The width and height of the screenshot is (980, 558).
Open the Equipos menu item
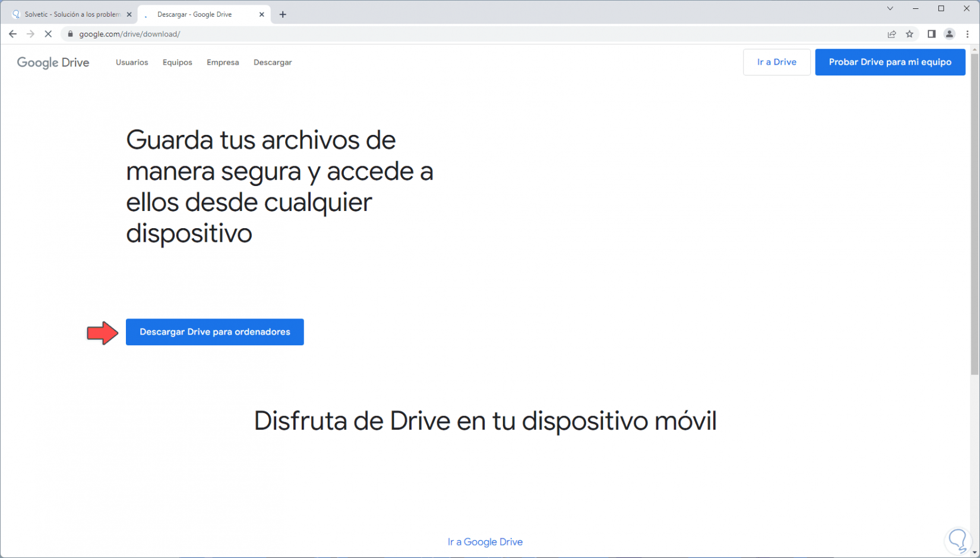tap(178, 62)
